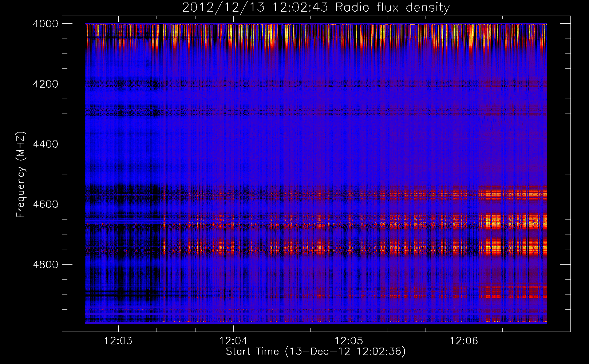
Task: Select the 'Frequency (MHZ)' axis title
Action: [x=21, y=175]
